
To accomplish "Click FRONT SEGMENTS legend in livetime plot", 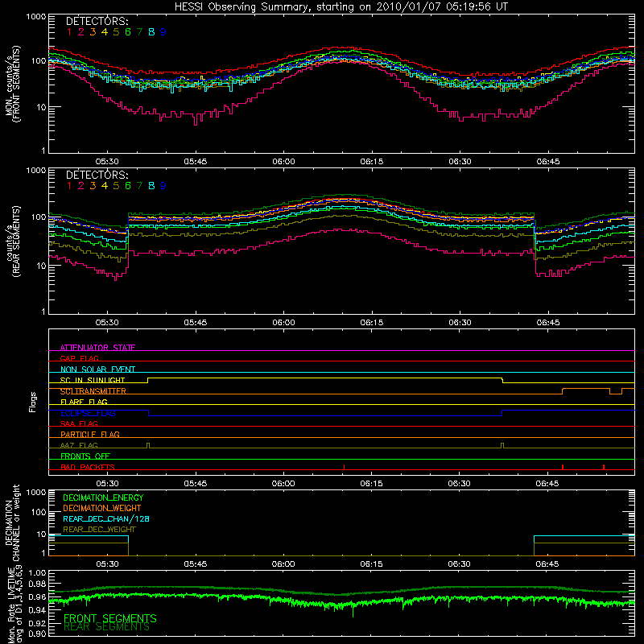I will [110, 618].
